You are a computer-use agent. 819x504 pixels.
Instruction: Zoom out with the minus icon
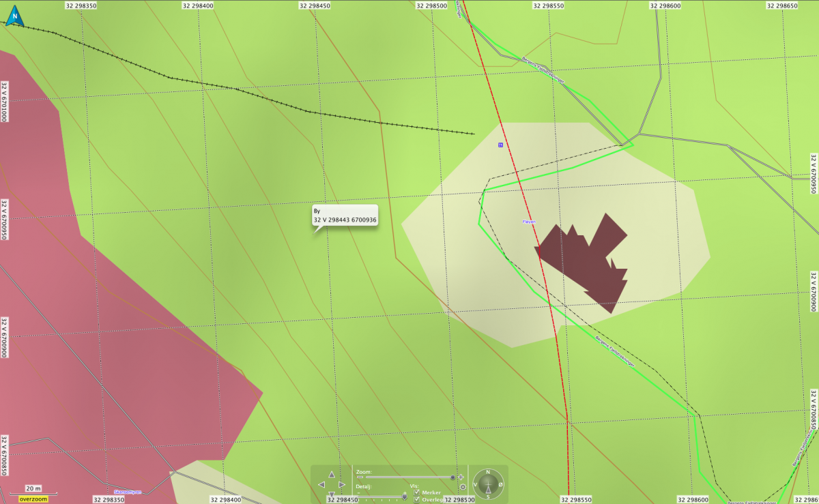coord(359,477)
